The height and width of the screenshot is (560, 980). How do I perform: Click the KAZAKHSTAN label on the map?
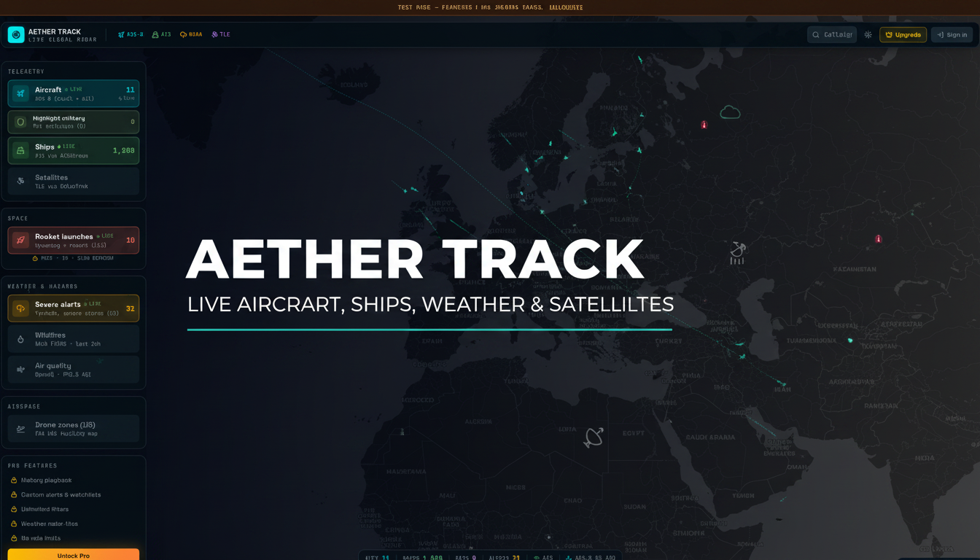pyautogui.click(x=854, y=269)
